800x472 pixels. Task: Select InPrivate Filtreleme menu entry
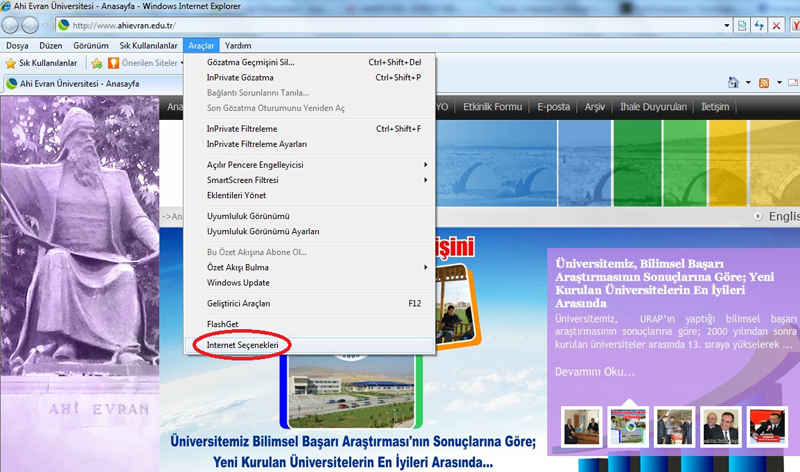(310, 129)
